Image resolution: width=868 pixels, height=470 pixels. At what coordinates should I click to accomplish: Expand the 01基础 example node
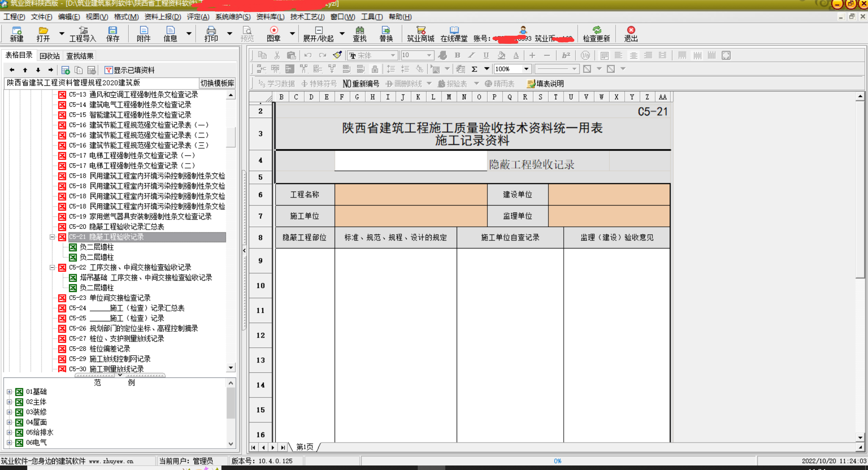pyautogui.click(x=9, y=392)
